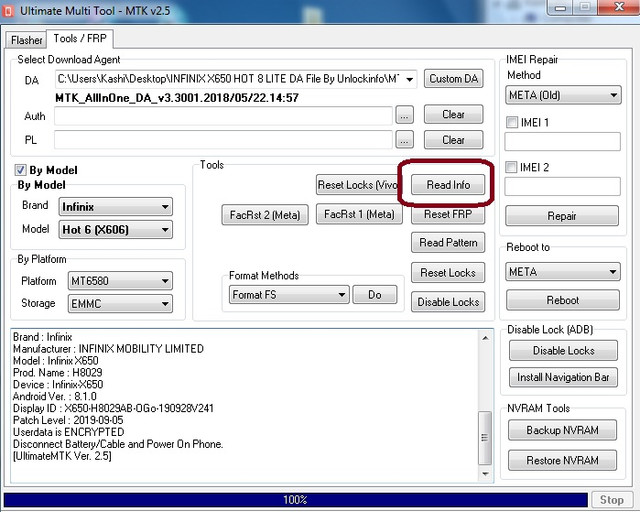Click the 100% progress bar
This screenshot has width=640, height=512.
296,500
